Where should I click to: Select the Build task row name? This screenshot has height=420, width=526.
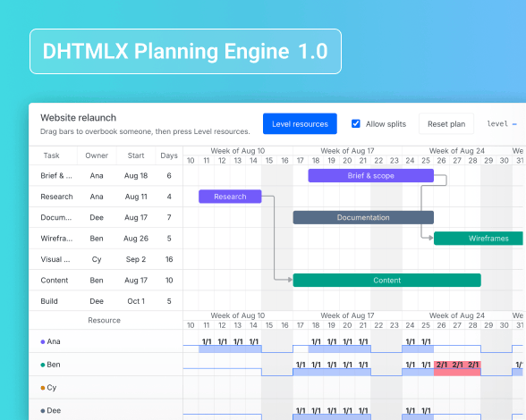(x=49, y=301)
